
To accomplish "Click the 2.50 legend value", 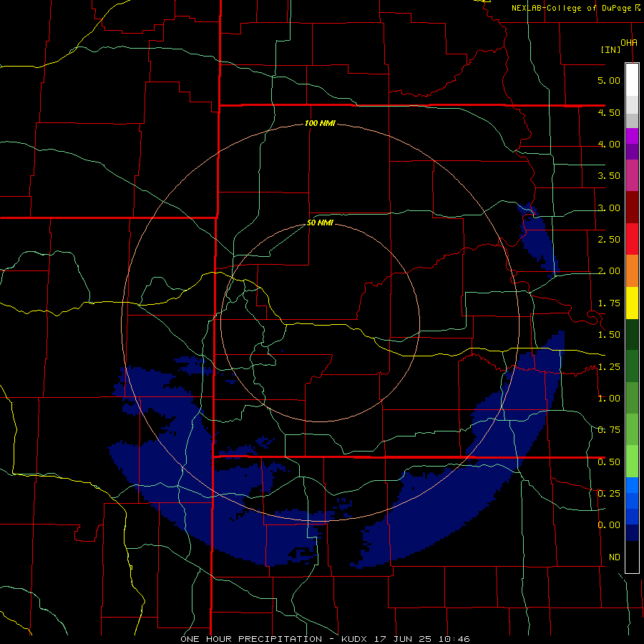I will [x=609, y=240].
